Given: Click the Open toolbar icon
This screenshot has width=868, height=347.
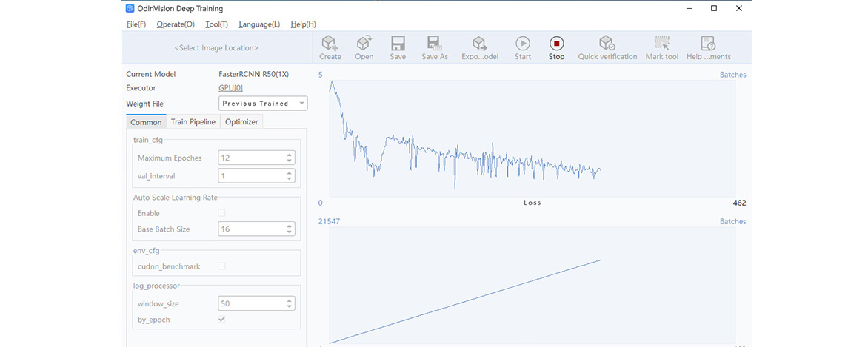Looking at the screenshot, I should point(364,44).
